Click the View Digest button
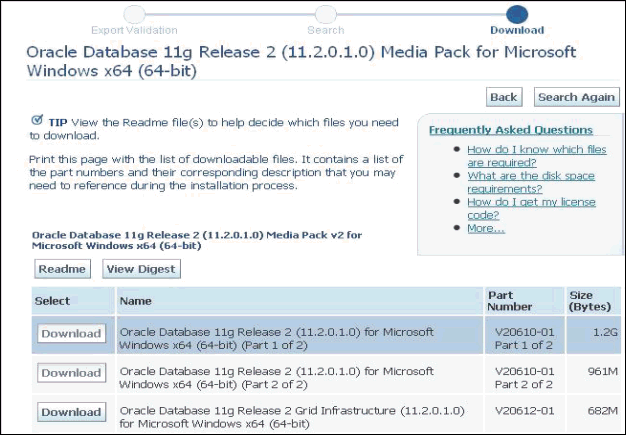626x435 pixels. 141,269
